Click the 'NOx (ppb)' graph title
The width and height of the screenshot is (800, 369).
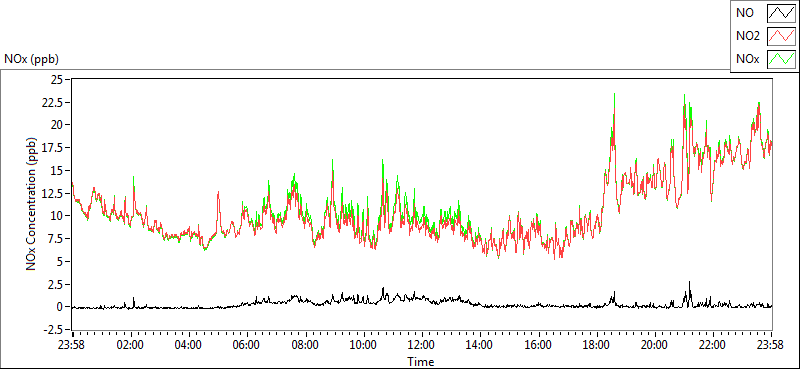32,59
